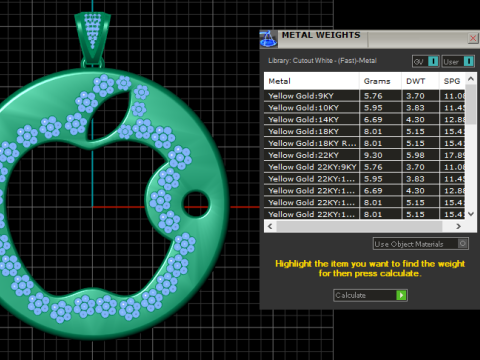The image size is (480, 360).
Task: Click the Metal Weights scale icon
Action: coord(268,39)
